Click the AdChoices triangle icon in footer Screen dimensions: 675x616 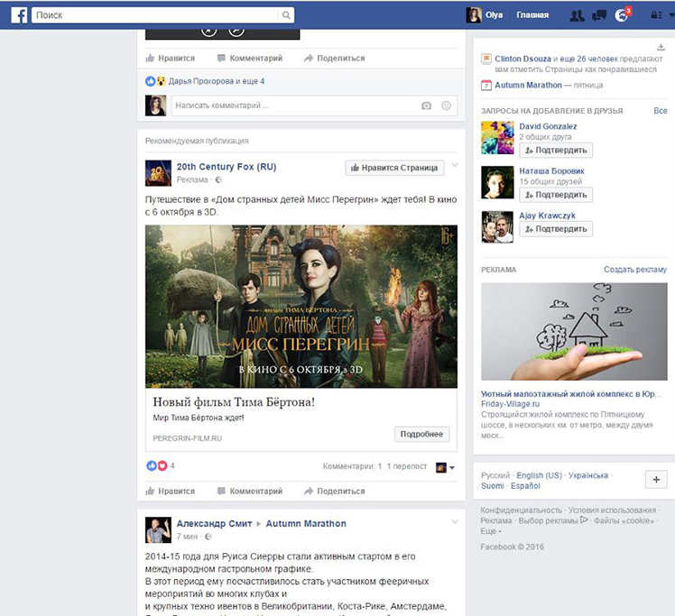point(584,519)
